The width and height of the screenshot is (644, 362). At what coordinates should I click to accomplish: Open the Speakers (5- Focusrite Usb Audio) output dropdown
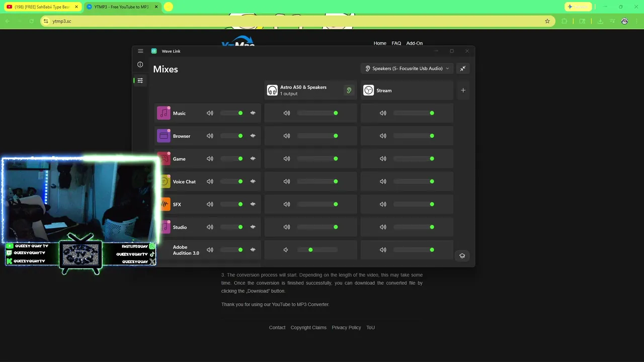point(407,68)
